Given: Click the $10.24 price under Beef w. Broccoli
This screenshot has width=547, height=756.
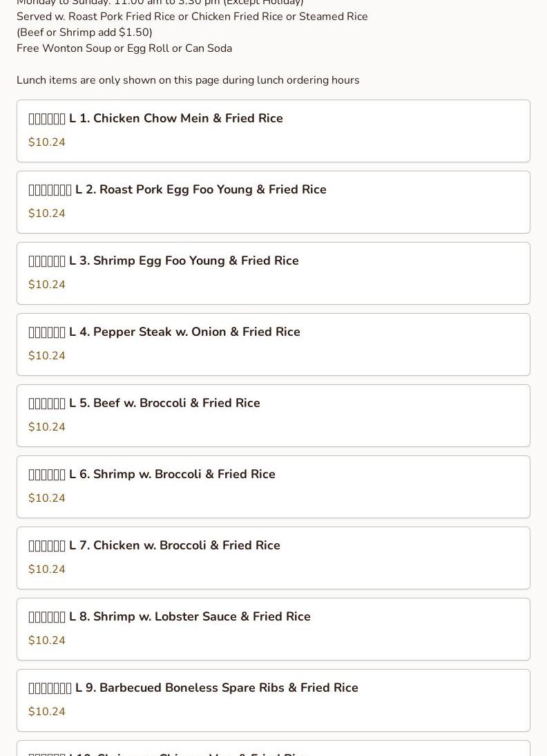Looking at the screenshot, I should click(x=47, y=427).
